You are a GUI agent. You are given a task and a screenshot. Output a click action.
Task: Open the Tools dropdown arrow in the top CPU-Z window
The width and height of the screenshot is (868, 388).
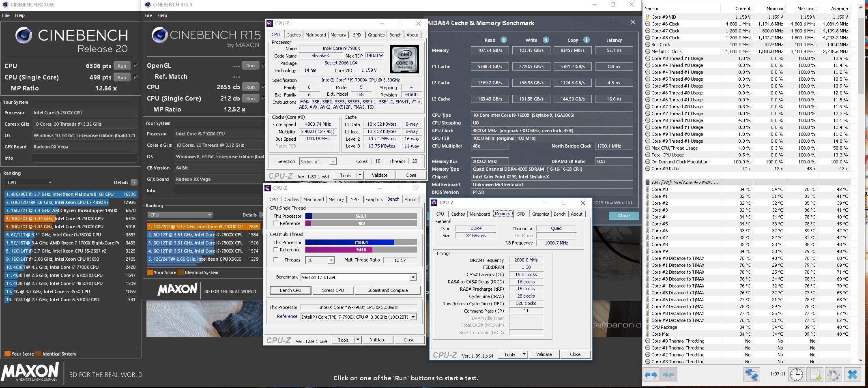click(360, 175)
